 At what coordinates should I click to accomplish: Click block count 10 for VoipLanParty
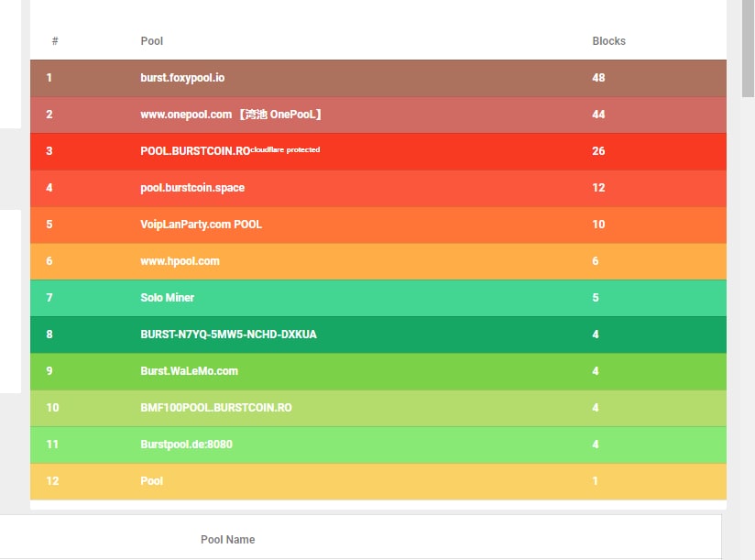coord(598,224)
